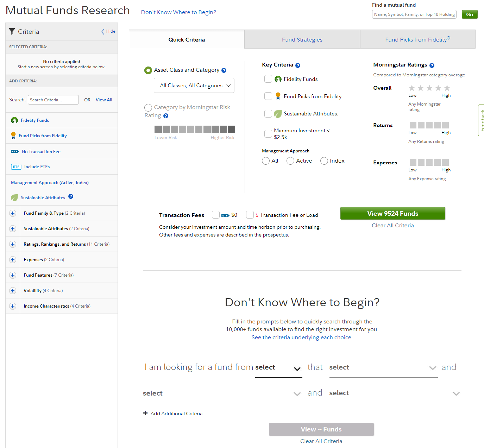
Task: Check the Fidelity Funds checkbox under Key Criteria
Action: (268, 79)
